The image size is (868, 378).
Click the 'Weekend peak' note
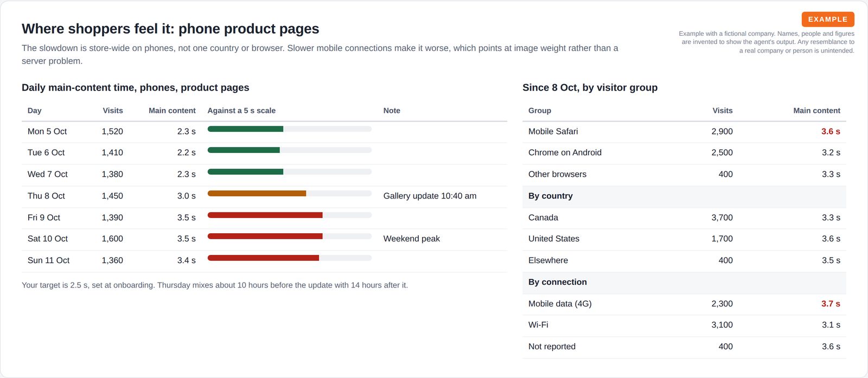point(412,239)
